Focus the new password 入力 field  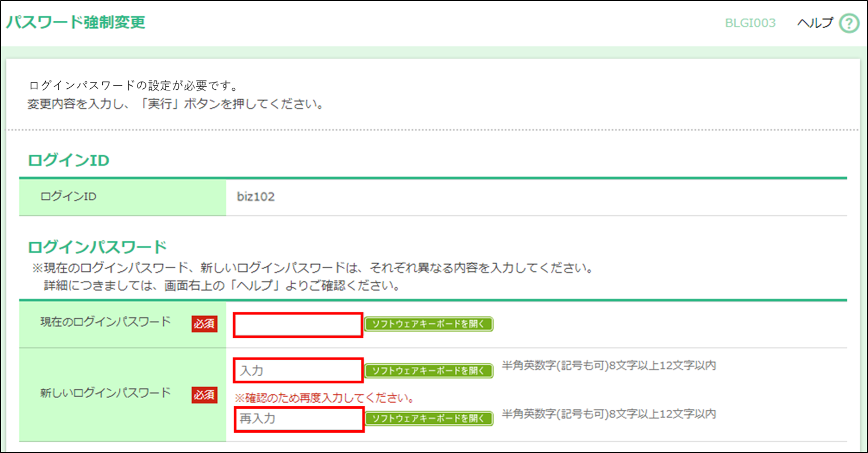(x=298, y=370)
